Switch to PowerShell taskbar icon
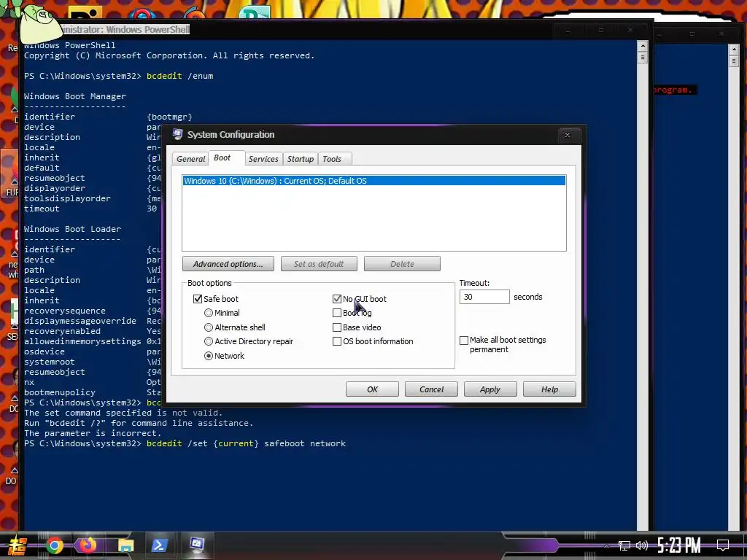The height and width of the screenshot is (560, 747). coord(159,545)
